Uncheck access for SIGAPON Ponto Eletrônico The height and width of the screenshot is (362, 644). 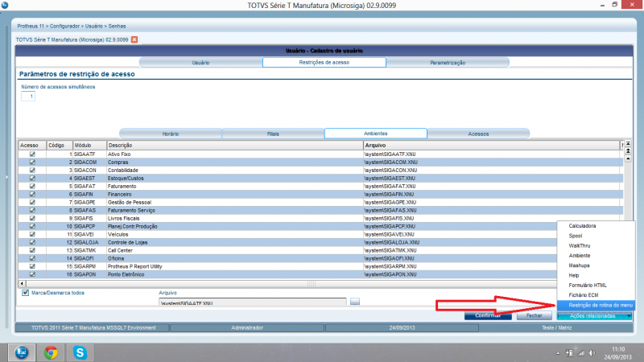click(x=32, y=274)
